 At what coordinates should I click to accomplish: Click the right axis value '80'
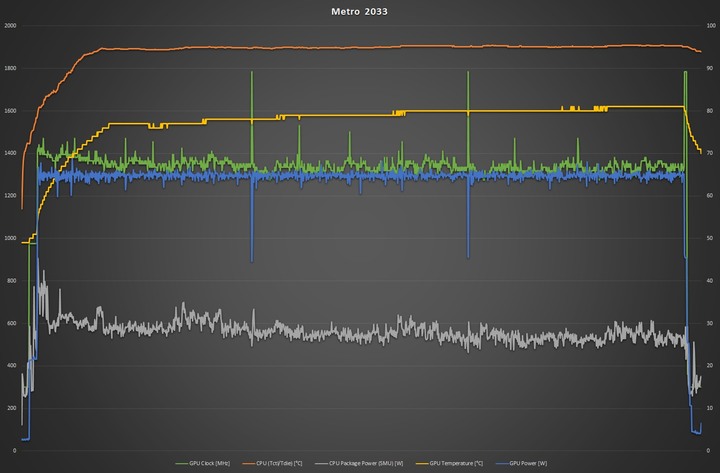pyautogui.click(x=710, y=111)
